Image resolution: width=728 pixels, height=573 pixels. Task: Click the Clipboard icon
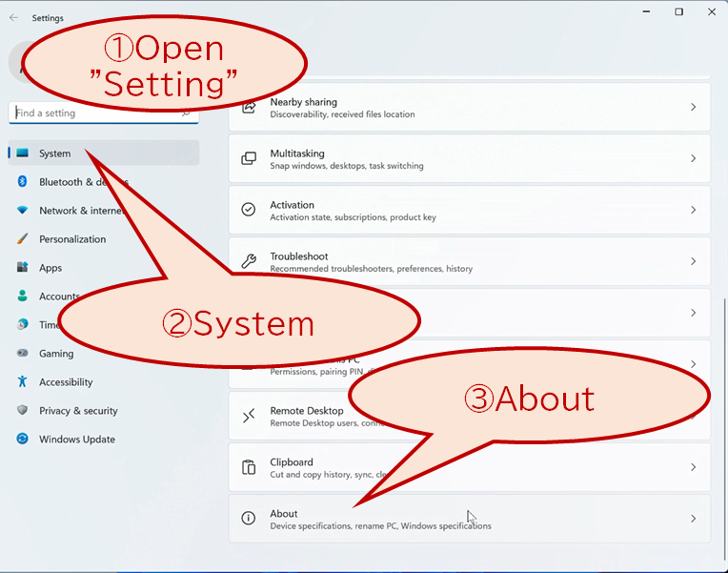(x=249, y=466)
